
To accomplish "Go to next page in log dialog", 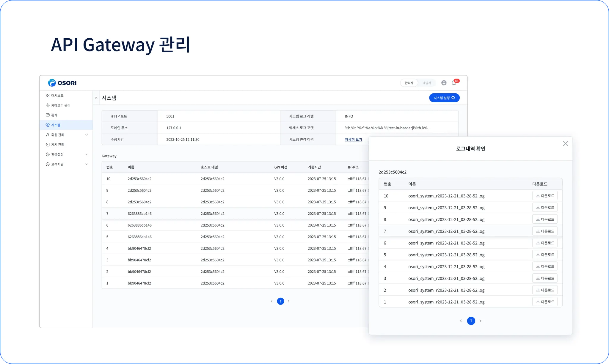I will click(480, 321).
